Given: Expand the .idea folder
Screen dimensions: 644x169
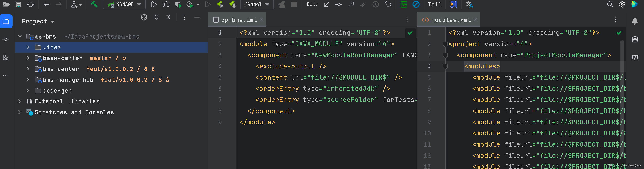Looking at the screenshot, I should tap(28, 47).
